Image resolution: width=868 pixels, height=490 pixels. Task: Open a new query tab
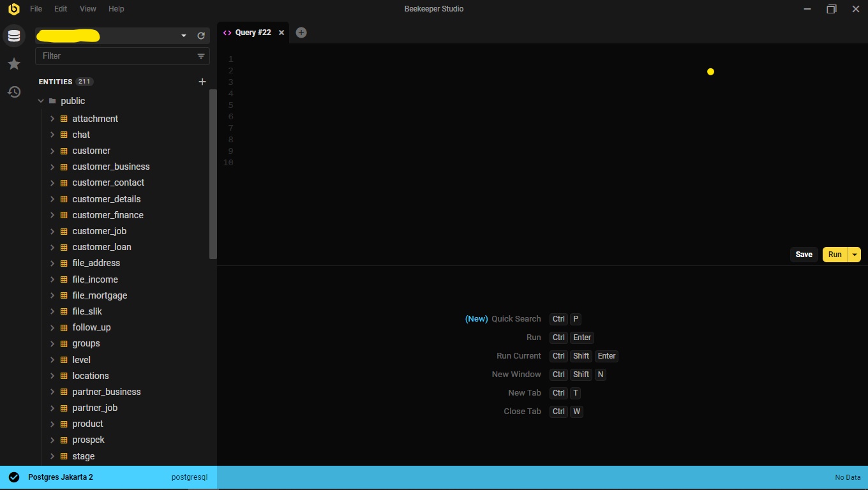coord(301,32)
